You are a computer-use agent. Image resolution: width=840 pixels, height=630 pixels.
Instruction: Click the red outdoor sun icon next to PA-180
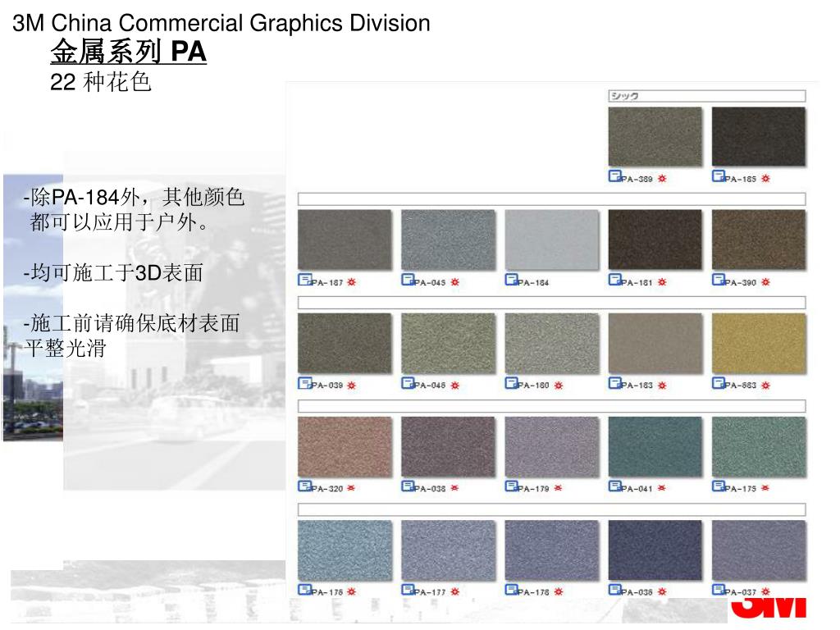[559, 386]
